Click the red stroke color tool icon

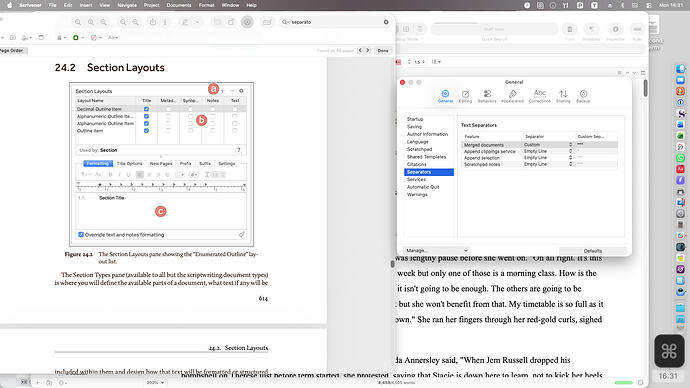pos(93,38)
